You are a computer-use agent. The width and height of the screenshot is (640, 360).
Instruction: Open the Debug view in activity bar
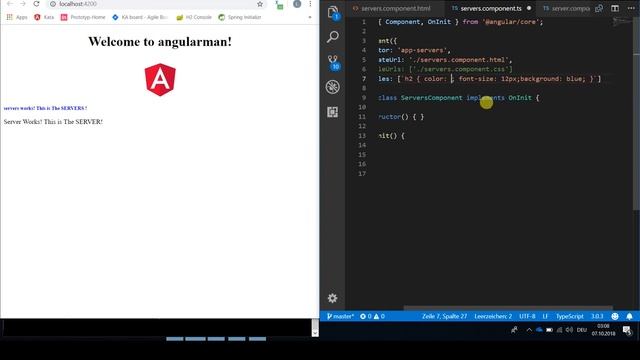coord(333,87)
